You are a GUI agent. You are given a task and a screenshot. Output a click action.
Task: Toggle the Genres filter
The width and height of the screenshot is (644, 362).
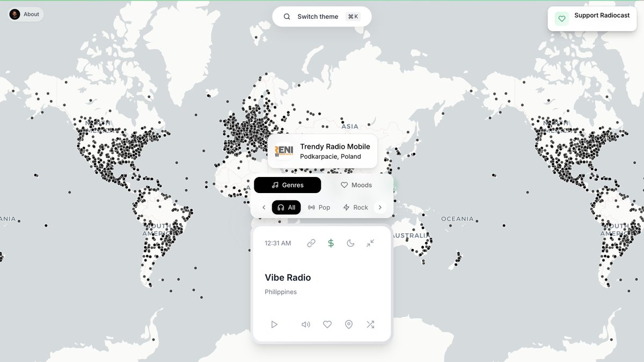click(287, 184)
